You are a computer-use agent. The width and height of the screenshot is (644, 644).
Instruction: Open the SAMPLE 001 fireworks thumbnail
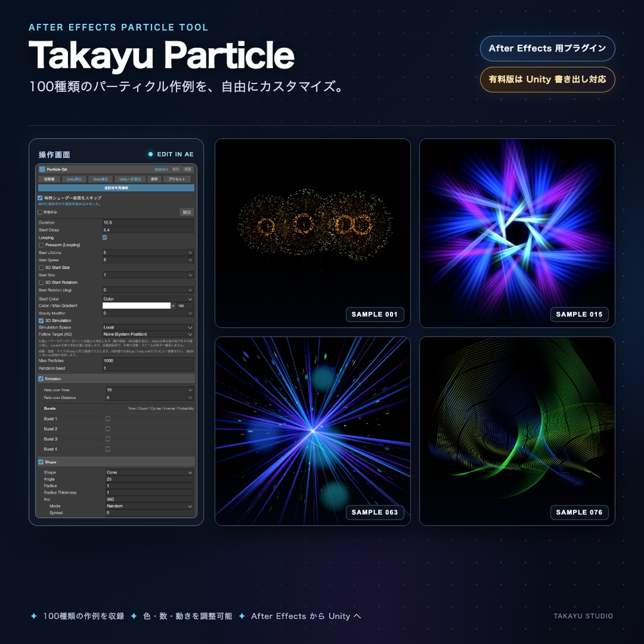[x=313, y=233]
